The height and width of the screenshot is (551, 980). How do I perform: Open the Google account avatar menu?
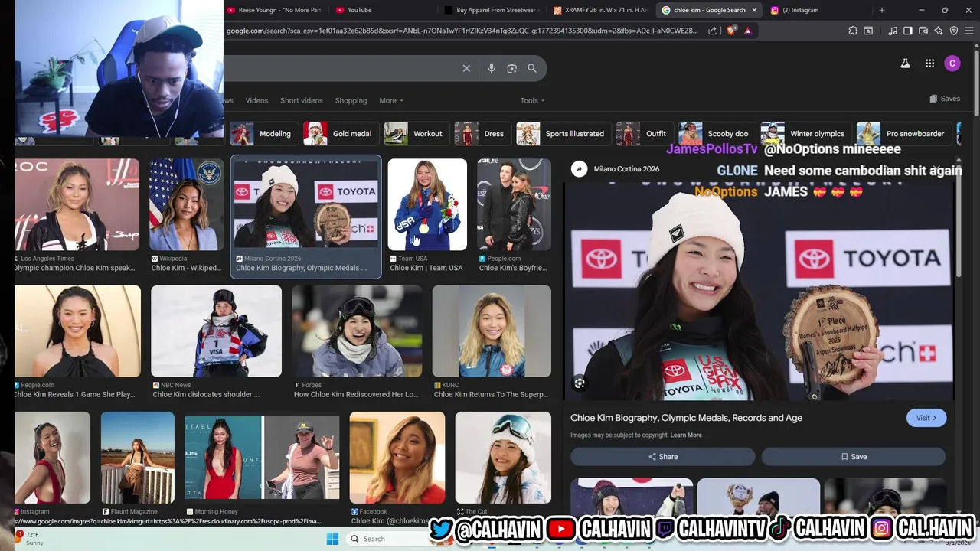pos(952,64)
